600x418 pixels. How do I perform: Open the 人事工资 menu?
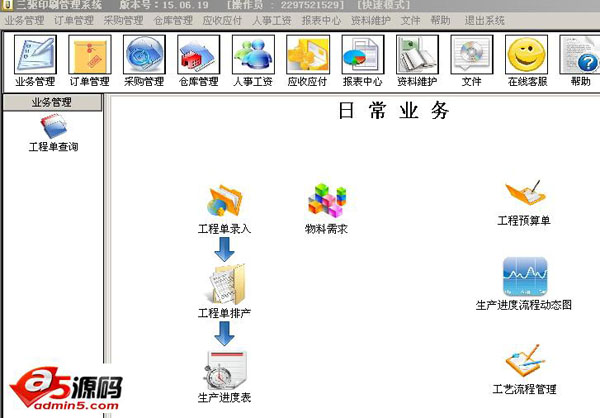(272, 20)
